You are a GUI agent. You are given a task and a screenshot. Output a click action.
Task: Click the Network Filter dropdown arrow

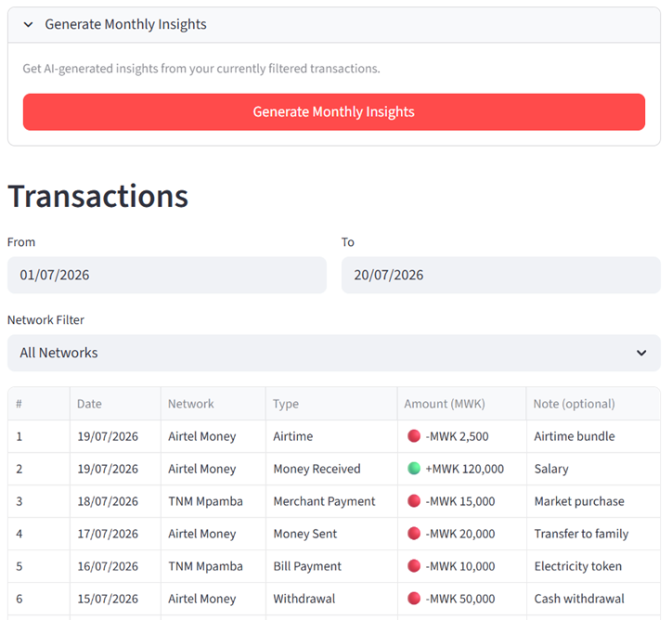point(641,353)
